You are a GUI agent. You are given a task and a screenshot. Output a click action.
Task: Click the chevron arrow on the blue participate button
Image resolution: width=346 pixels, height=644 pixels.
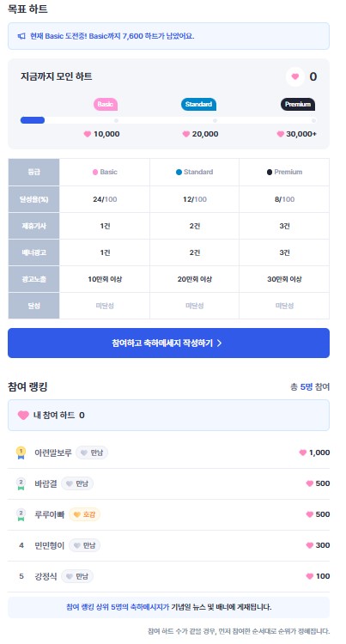pyautogui.click(x=219, y=343)
